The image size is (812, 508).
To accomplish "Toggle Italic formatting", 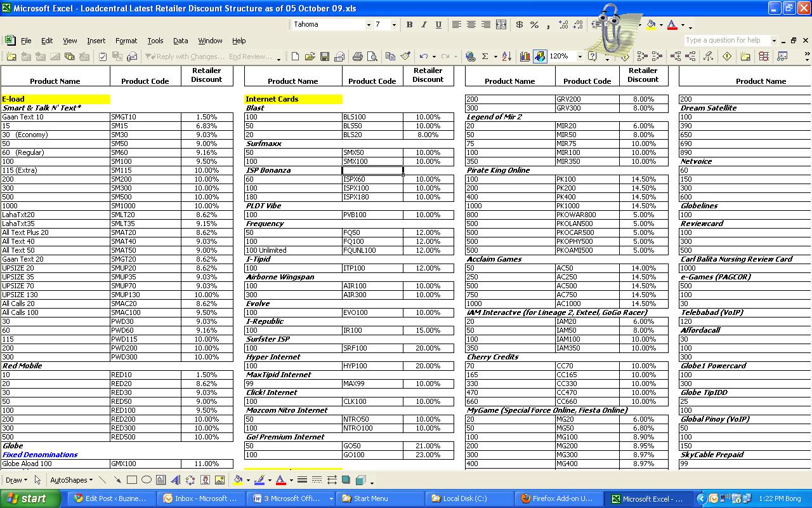I will 424,25.
